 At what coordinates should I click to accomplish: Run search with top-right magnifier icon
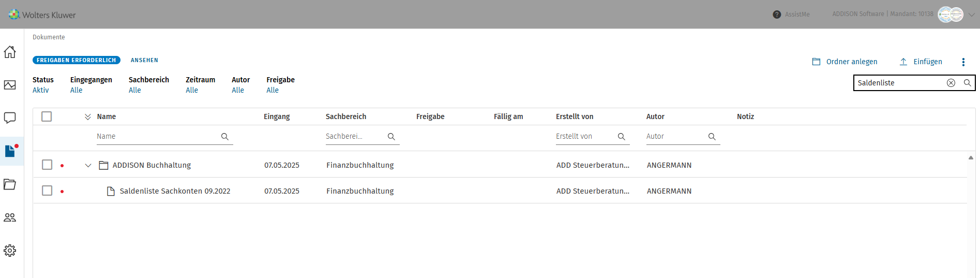pyautogui.click(x=968, y=83)
